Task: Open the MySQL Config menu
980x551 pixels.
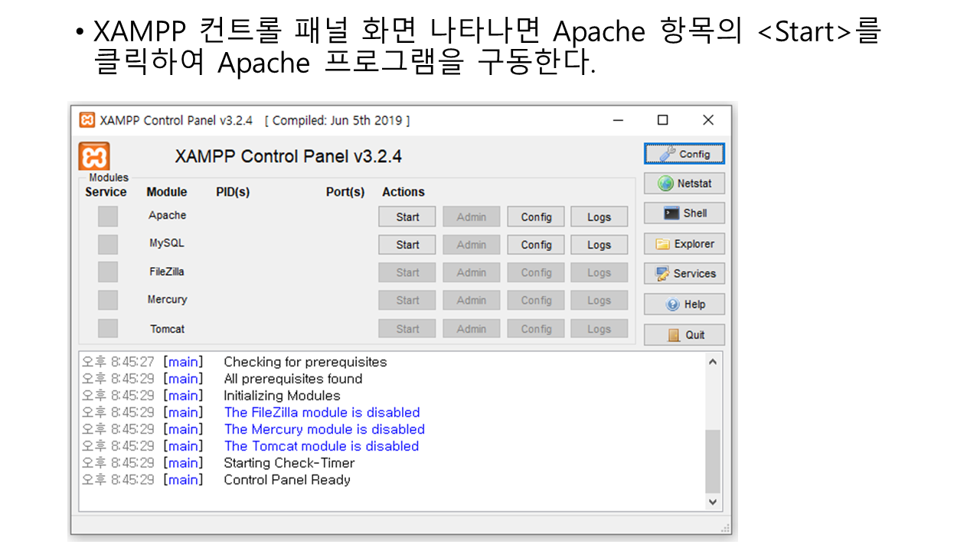Action: (536, 245)
